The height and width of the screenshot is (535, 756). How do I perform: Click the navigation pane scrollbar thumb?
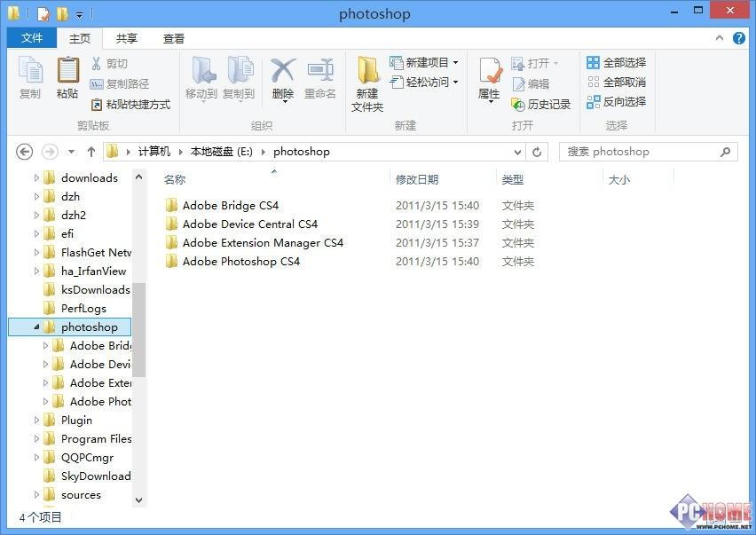[x=138, y=329]
